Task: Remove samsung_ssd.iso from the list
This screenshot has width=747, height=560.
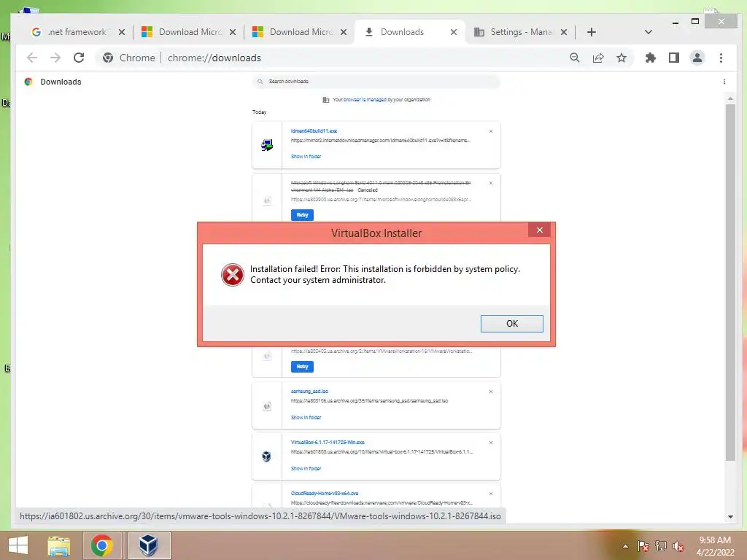Action: click(491, 392)
